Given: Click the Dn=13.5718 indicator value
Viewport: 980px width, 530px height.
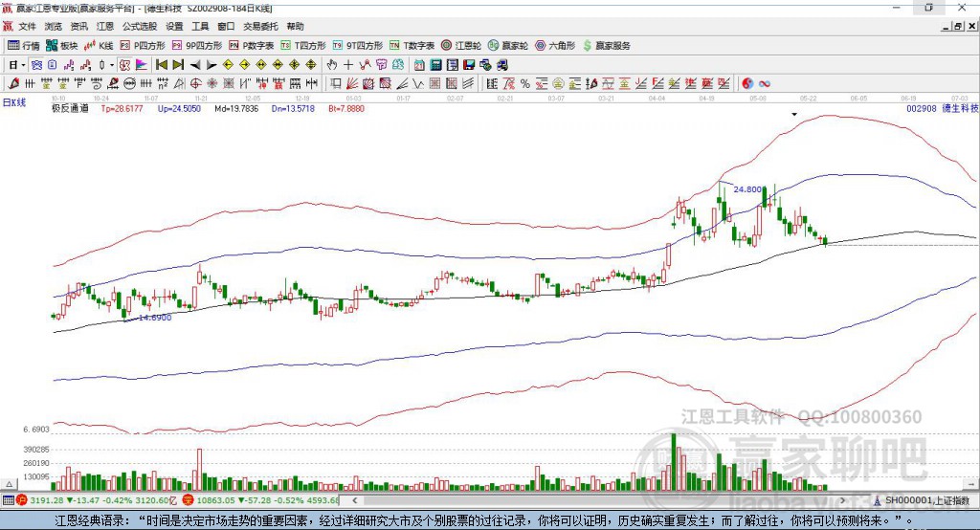Looking at the screenshot, I should click(293, 108).
